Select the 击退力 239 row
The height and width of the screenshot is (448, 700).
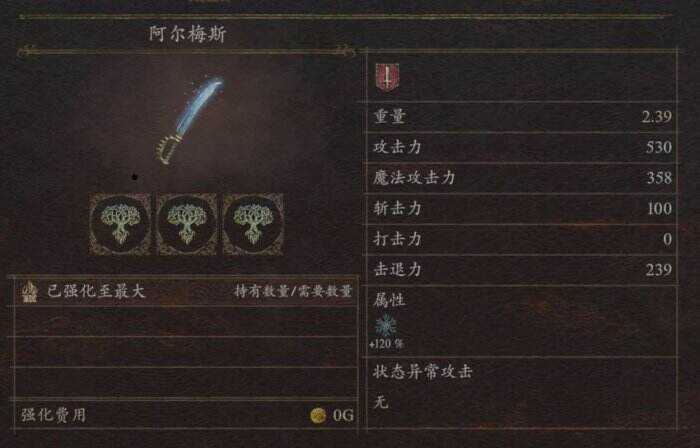(521, 270)
